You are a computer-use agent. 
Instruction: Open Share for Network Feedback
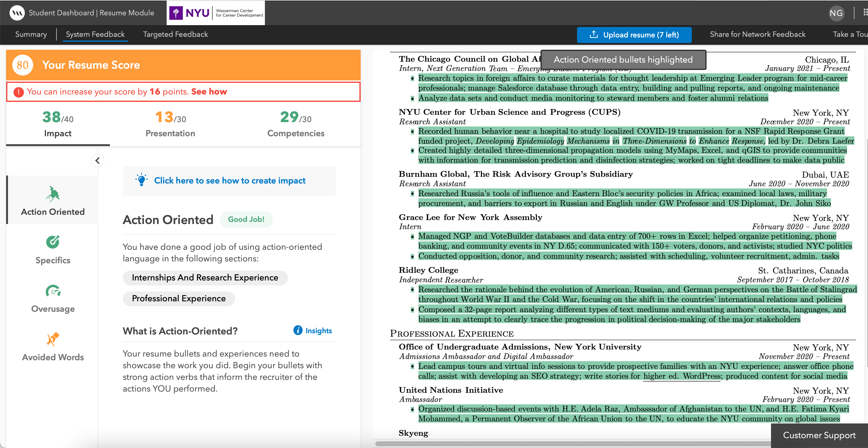758,34
